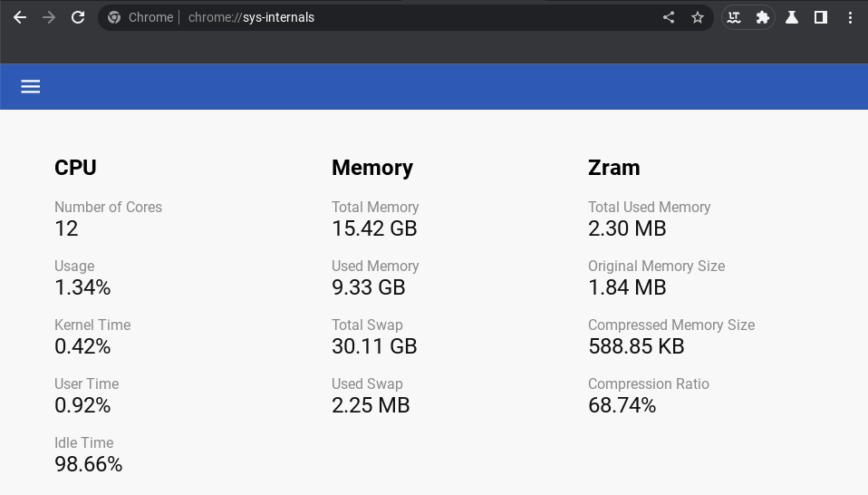Open the hamburger navigation menu

point(31,86)
